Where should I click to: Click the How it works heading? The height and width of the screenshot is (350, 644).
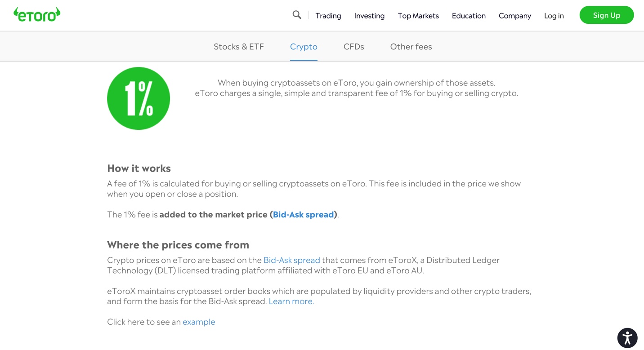[139, 168]
